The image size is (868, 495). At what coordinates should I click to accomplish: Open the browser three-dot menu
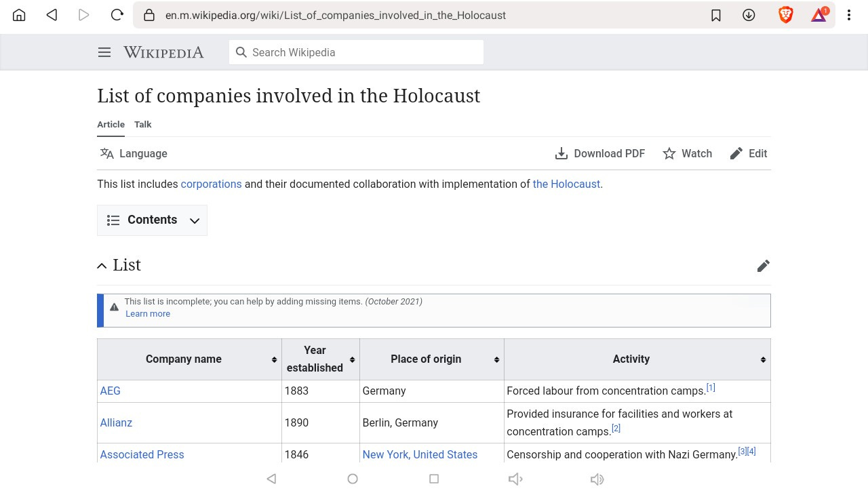[x=848, y=15]
